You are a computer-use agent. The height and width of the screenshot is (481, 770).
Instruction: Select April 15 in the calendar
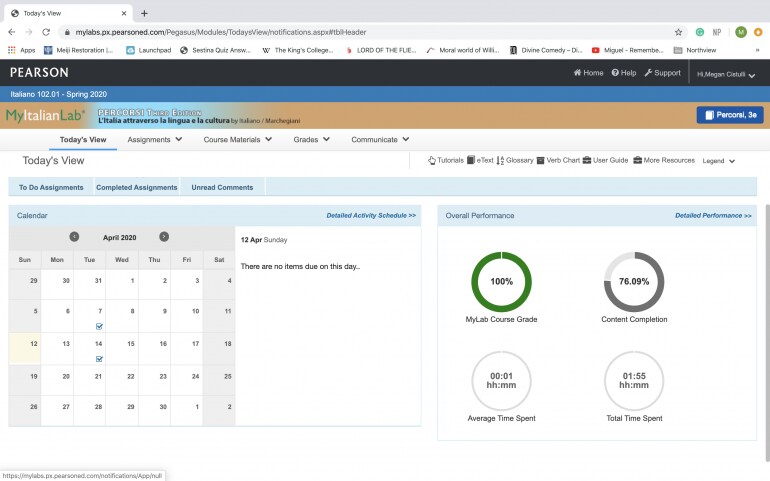[122, 349]
